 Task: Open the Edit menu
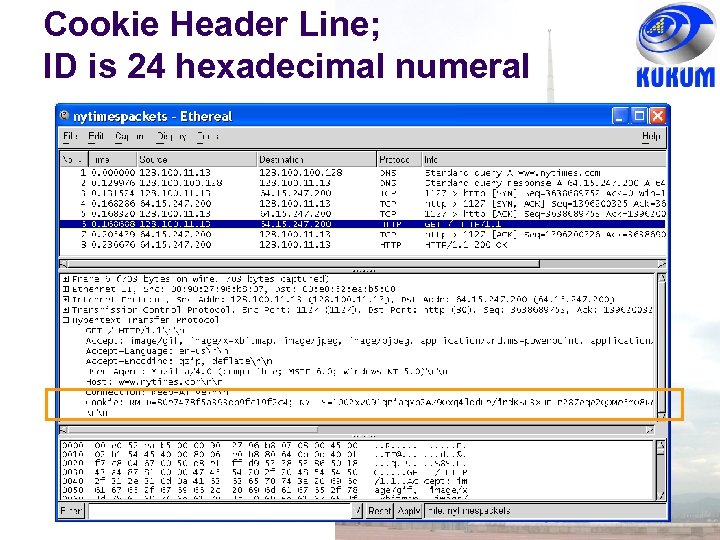[96, 136]
